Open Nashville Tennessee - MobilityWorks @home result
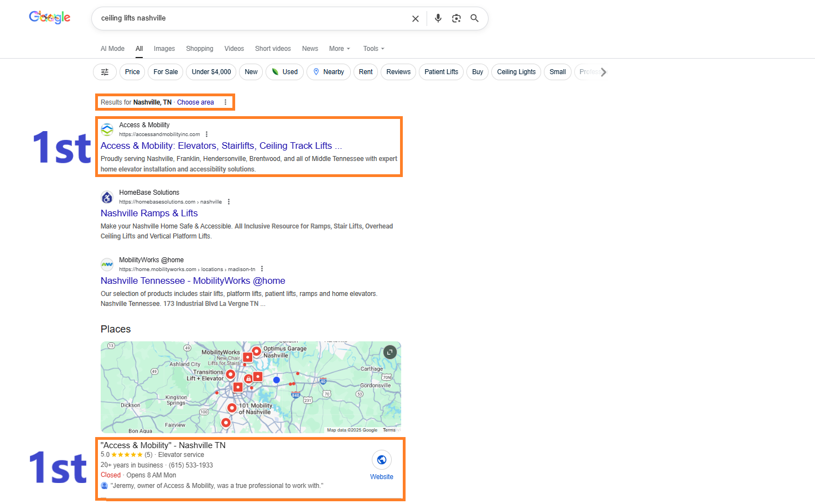Viewport: 815px width, 504px height. pos(193,281)
